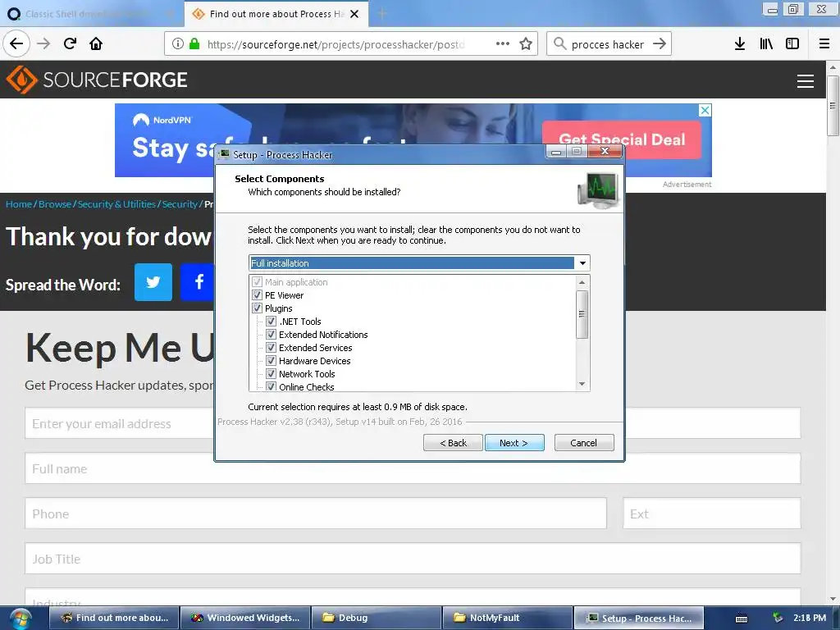The image size is (840, 630).
Task: Click the components list scroll up arrow
Action: pyautogui.click(x=582, y=282)
